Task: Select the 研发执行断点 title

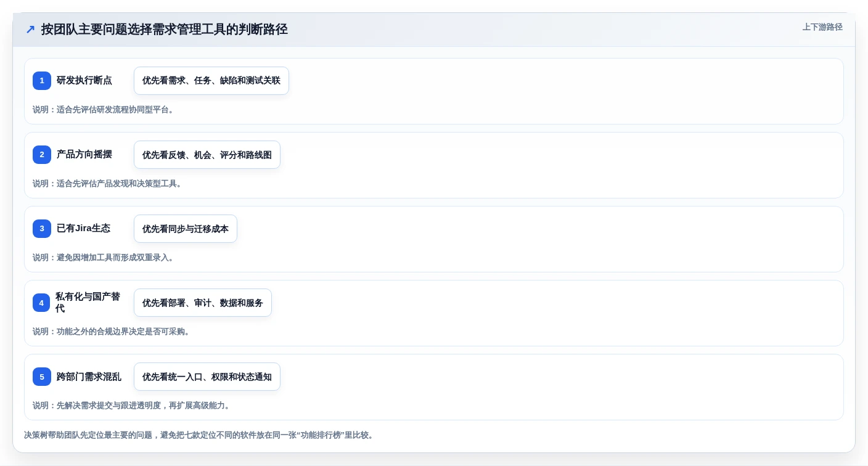Action: (x=84, y=80)
